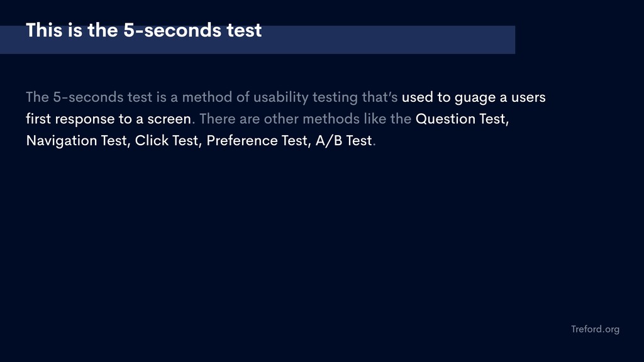
Task: Click the Treford.org link
Action: pos(595,329)
